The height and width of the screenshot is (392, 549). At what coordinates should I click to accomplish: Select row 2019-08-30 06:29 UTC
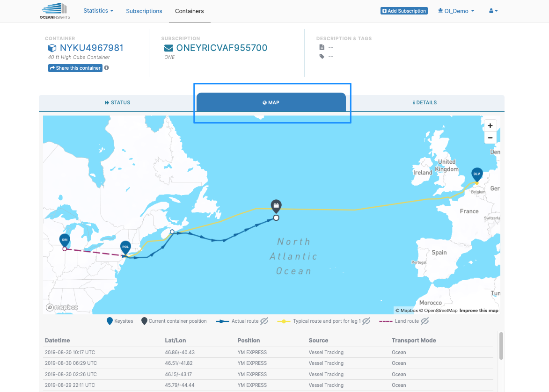(x=268, y=363)
